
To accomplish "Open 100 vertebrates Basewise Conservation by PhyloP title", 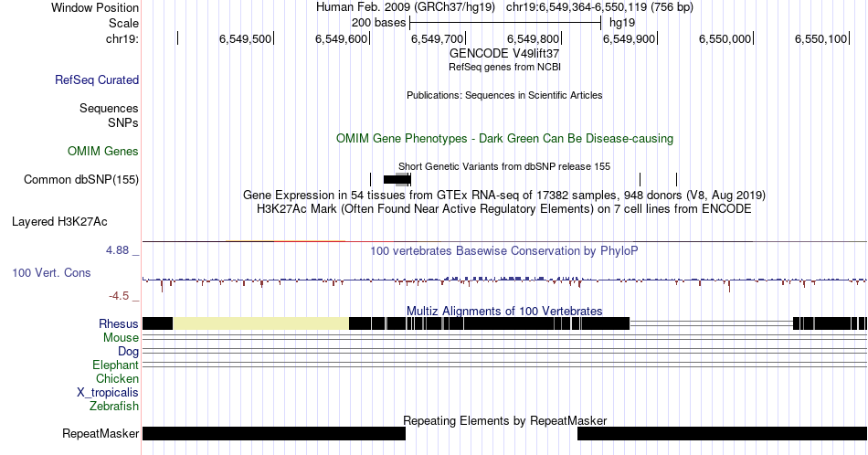I will click(x=504, y=250).
